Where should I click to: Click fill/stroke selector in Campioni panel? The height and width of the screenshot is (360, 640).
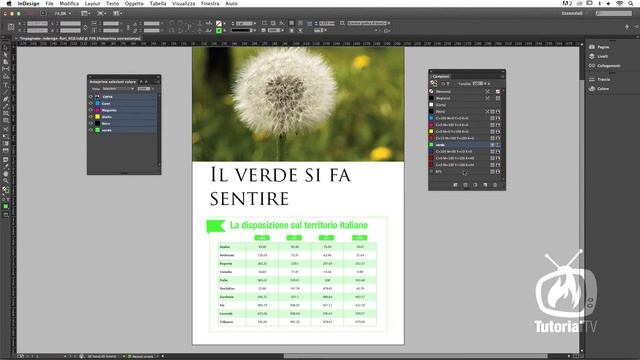pyautogui.click(x=433, y=84)
